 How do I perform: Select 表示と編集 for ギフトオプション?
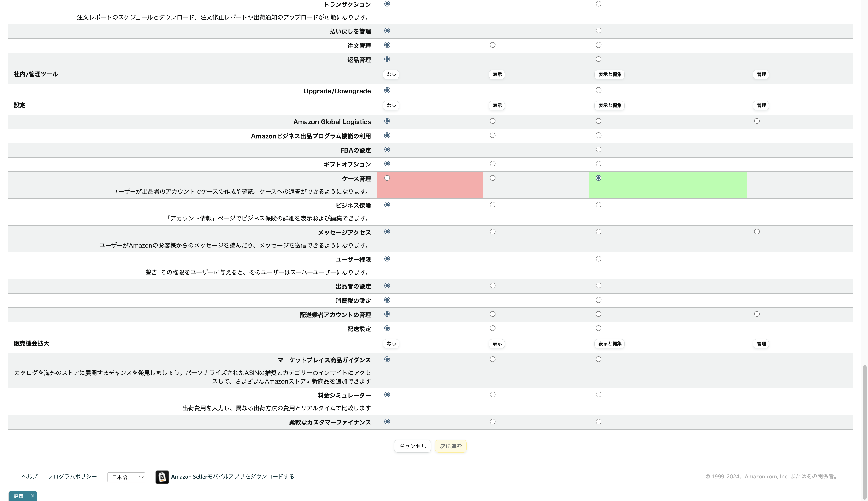[598, 164]
